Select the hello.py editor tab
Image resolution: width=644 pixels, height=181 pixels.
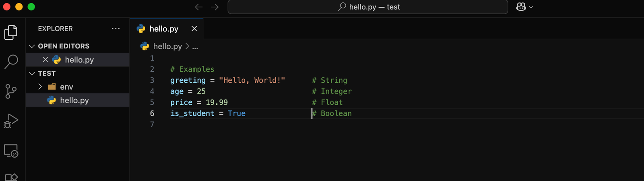click(166, 29)
